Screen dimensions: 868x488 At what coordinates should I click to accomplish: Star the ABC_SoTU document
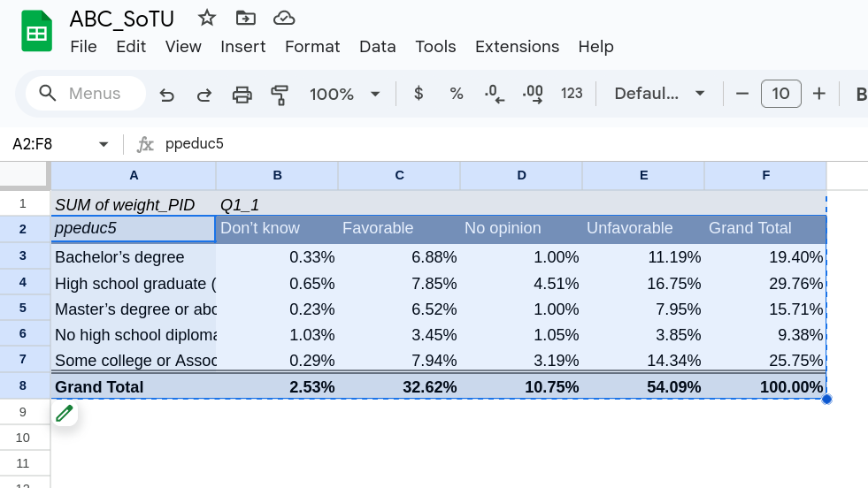point(207,18)
